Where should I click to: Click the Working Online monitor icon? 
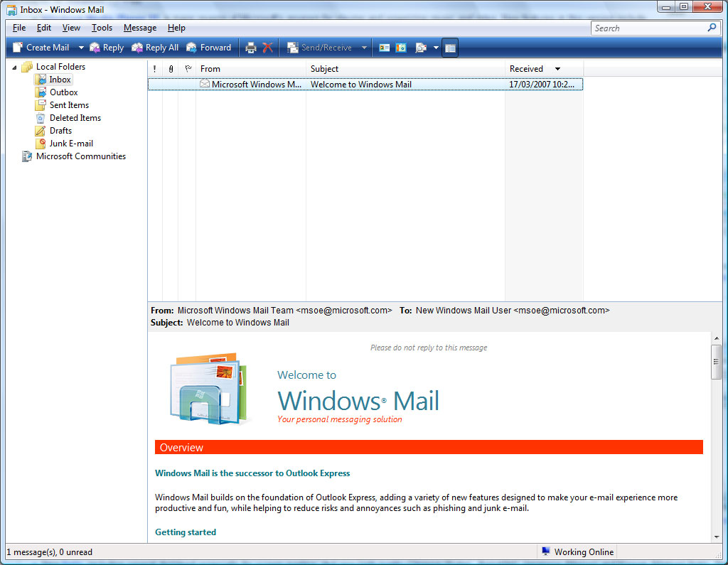click(546, 551)
